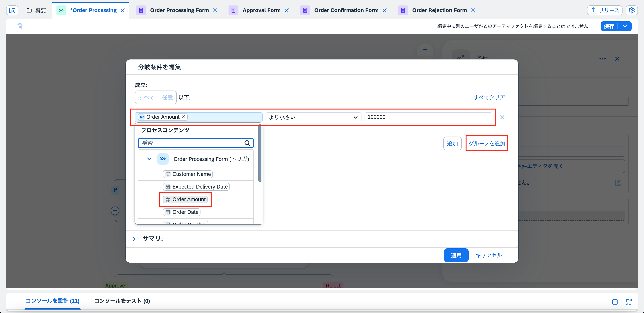Screen dimensions: 644x313
Task: Remove the condition row with X icon
Action: [502, 117]
